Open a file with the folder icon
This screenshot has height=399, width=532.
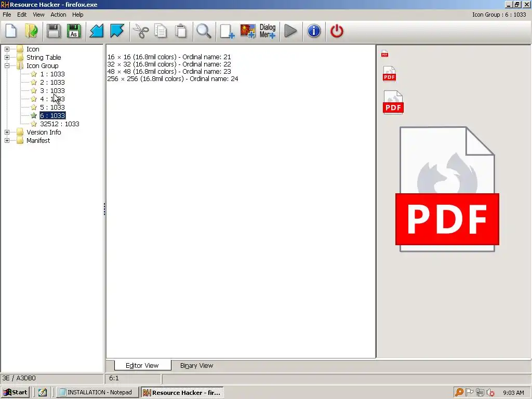click(31, 31)
